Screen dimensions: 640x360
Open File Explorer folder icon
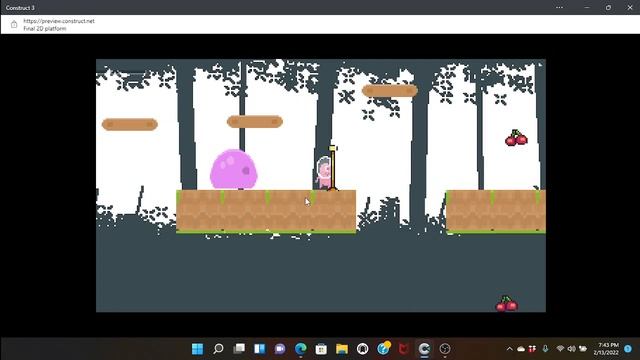342,349
